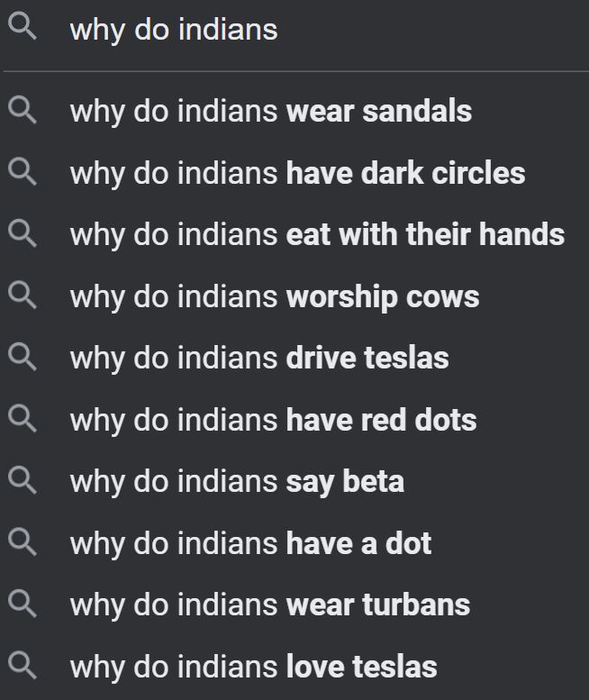589x700 pixels.
Task: Click the magnifier icon beside 'wear turbans'
Action: [x=23, y=605]
